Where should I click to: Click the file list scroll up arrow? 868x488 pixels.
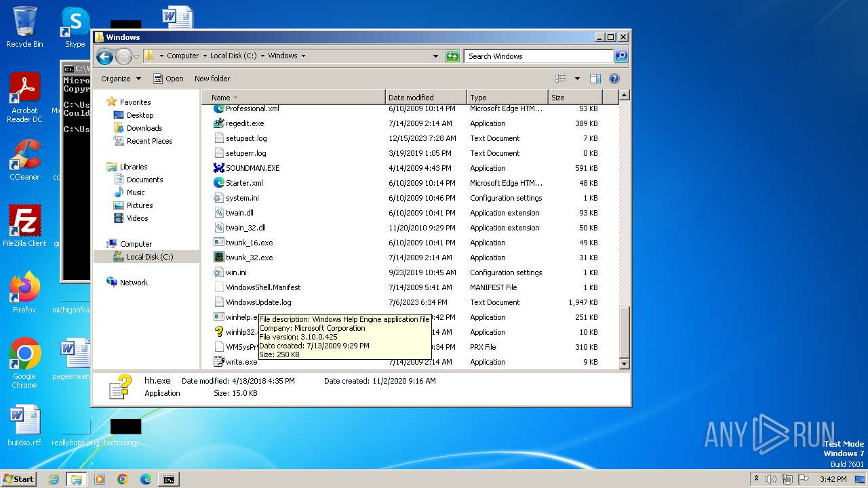(625, 96)
